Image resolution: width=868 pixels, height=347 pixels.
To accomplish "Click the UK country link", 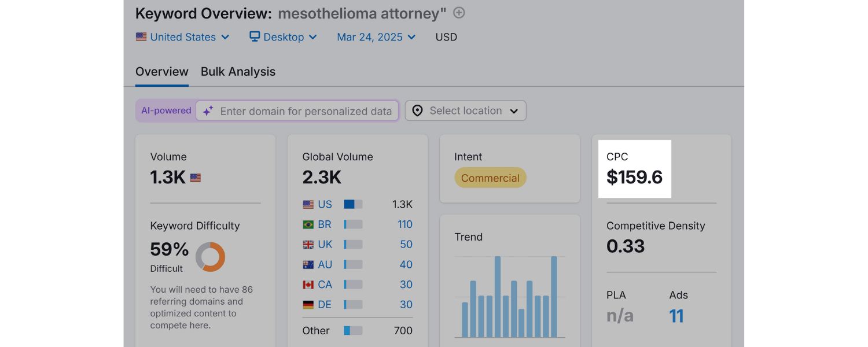I will (325, 245).
